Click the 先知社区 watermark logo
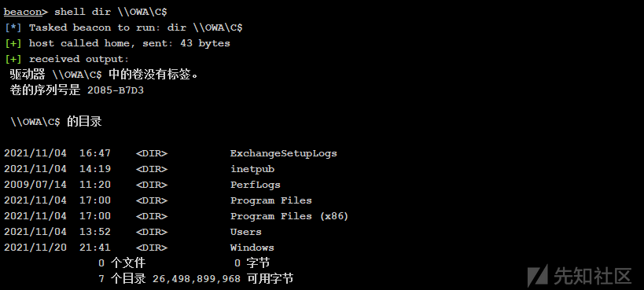The height and width of the screenshot is (290, 644). [579, 275]
